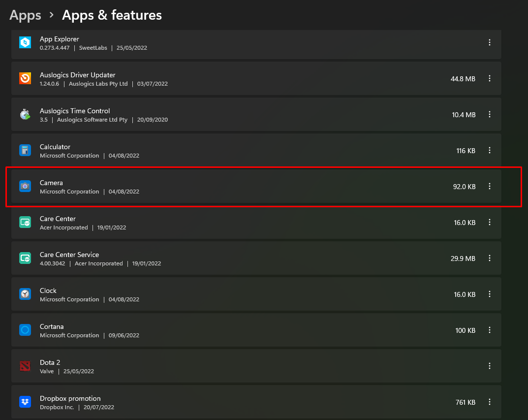Click the Dropbox Inc. publisher text
This screenshot has height=420, width=528.
(x=57, y=407)
